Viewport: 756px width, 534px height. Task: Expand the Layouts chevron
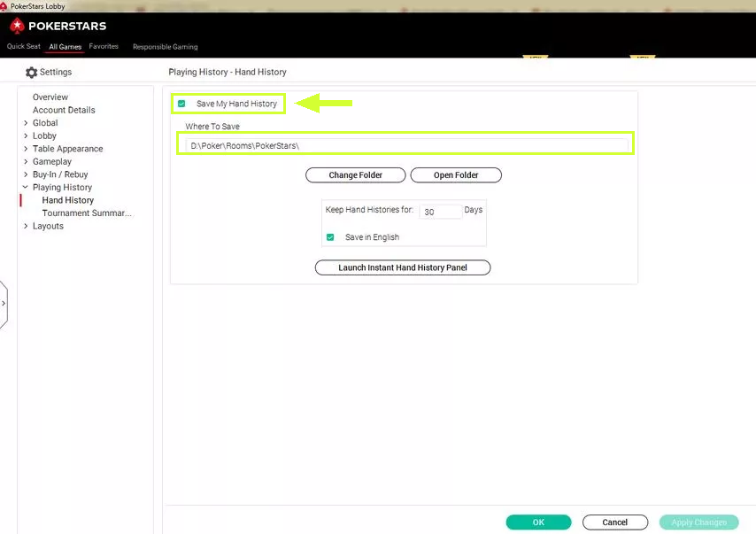[x=26, y=226]
